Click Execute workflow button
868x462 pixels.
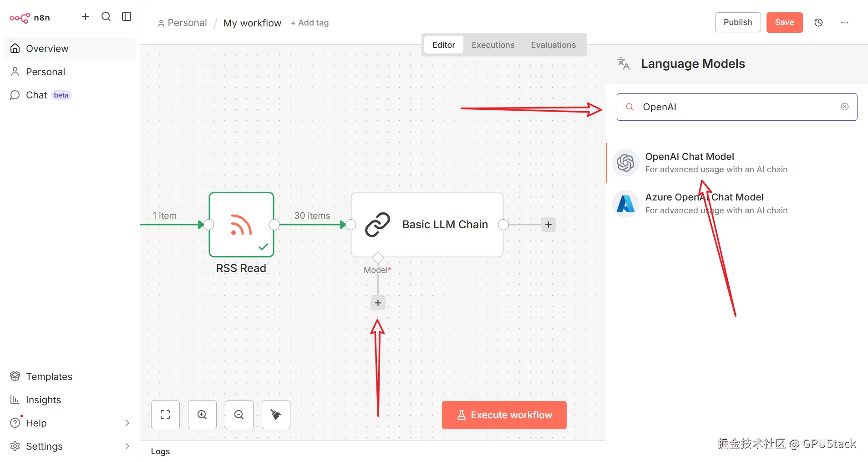(504, 415)
